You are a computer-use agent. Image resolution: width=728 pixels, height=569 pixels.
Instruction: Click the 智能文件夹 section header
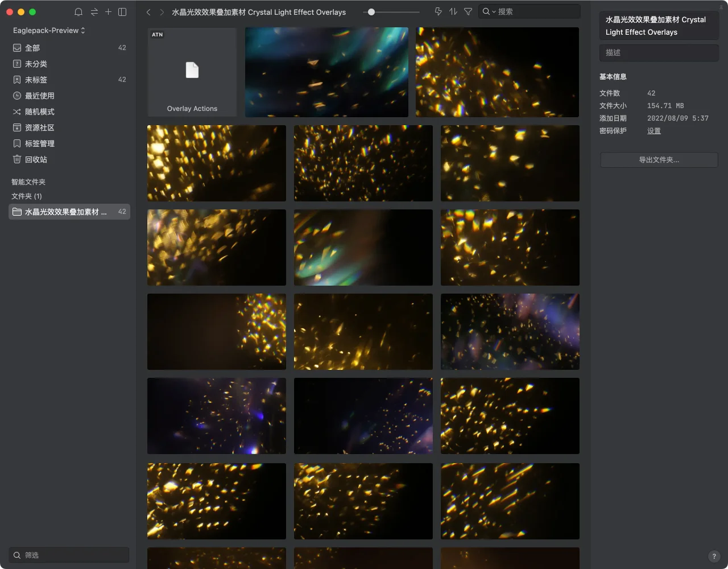pos(28,182)
